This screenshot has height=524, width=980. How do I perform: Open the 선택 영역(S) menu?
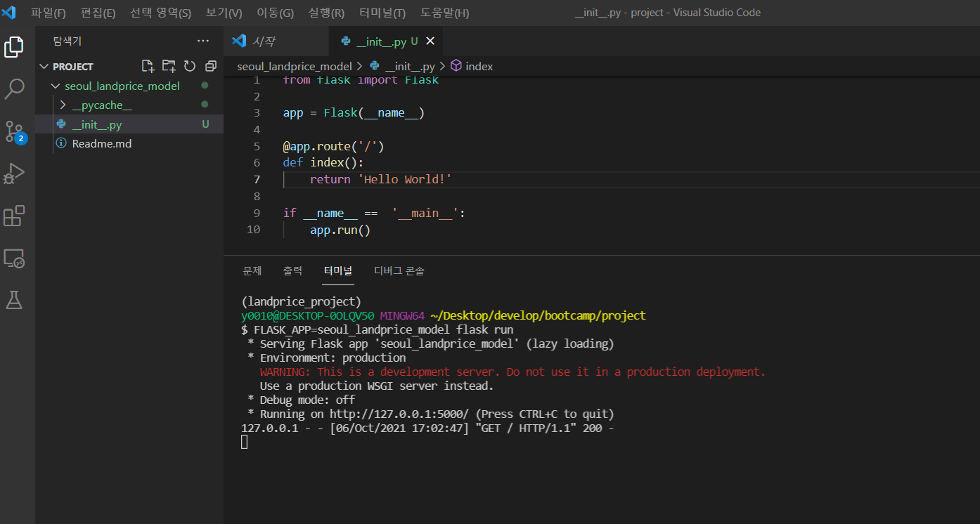(x=160, y=13)
